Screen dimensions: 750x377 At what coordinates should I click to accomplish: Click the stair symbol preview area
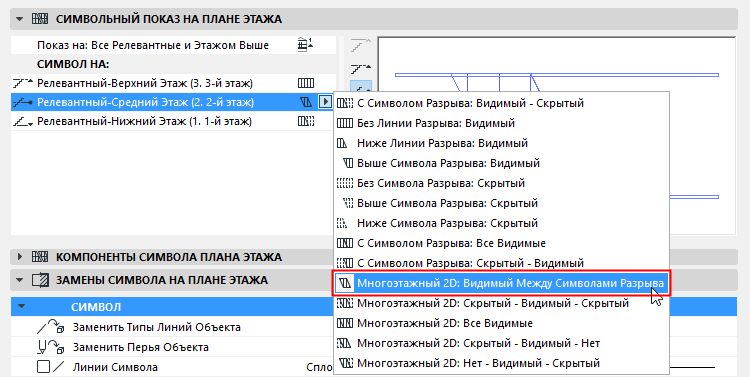(557, 135)
